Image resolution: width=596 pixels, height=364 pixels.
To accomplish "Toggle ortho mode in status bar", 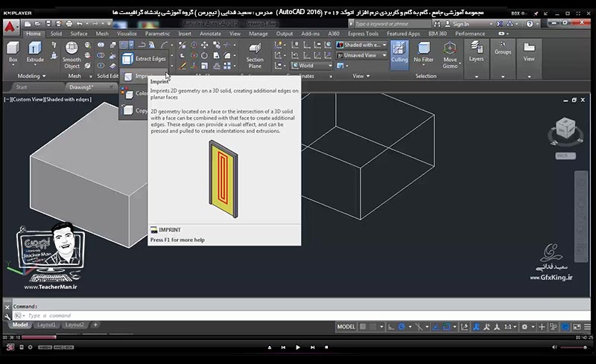I will coord(391,327).
